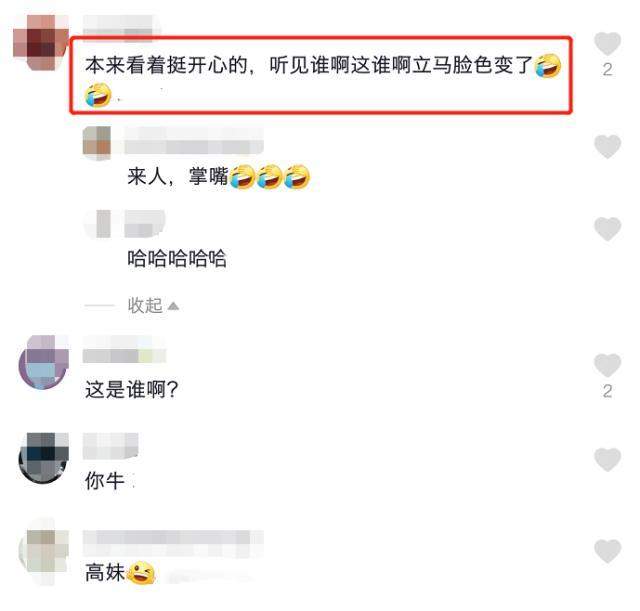
Task: Like the reply 来人，掌嘴
Action: tap(607, 146)
